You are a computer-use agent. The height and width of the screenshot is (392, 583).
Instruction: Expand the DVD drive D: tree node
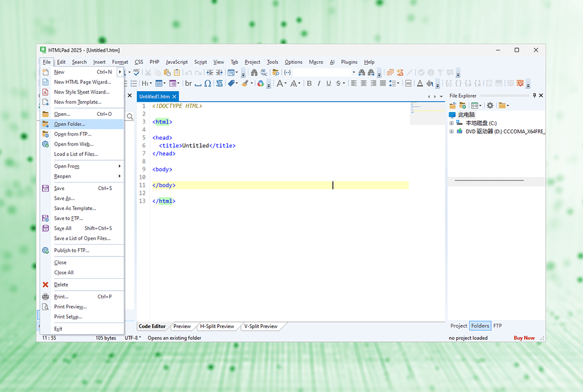(451, 132)
